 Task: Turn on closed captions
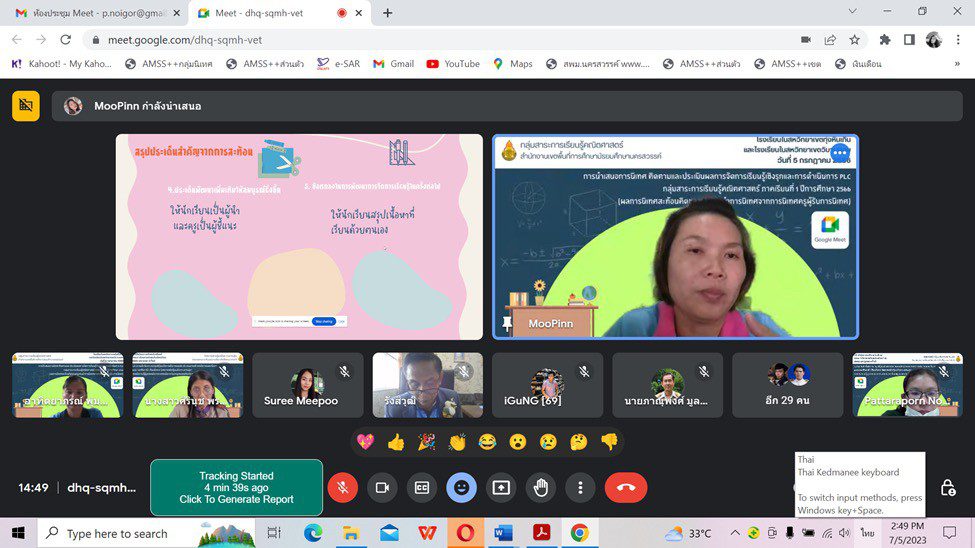[422, 488]
